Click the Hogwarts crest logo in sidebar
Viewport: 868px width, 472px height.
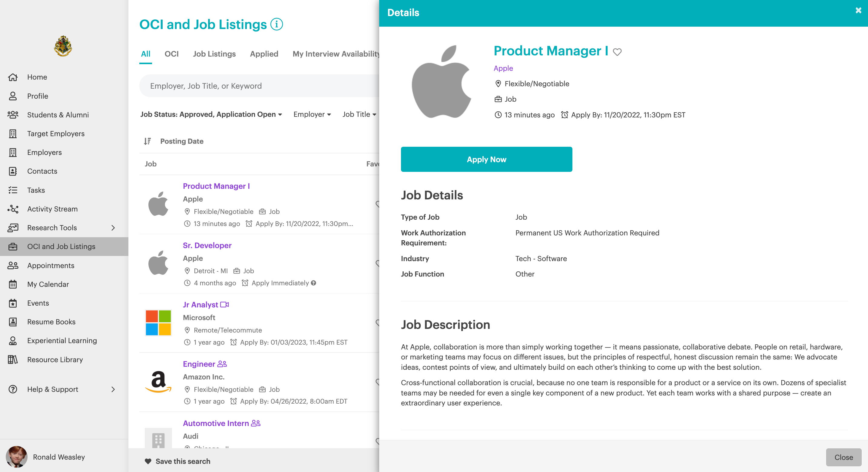[63, 46]
